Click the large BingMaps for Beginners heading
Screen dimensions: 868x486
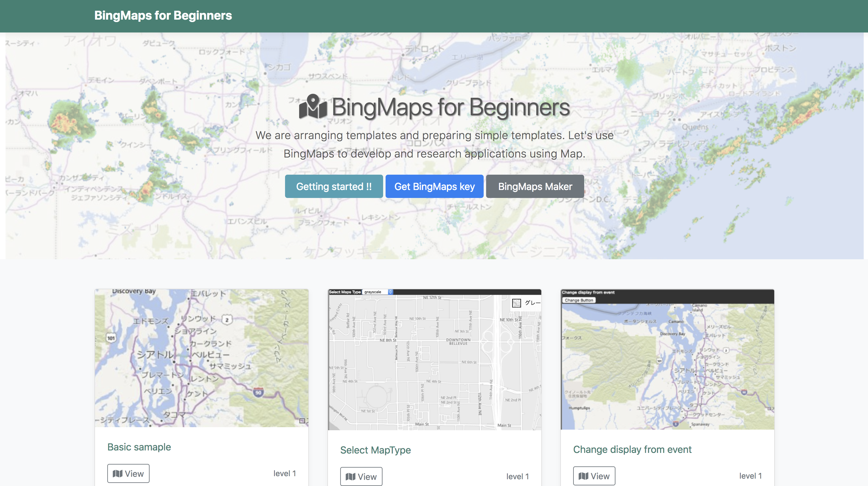tap(450, 107)
